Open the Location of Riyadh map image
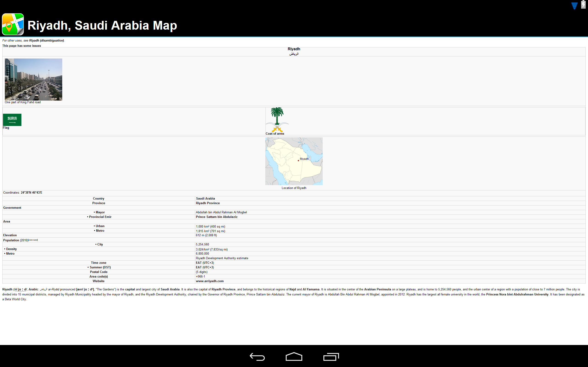 tap(294, 161)
